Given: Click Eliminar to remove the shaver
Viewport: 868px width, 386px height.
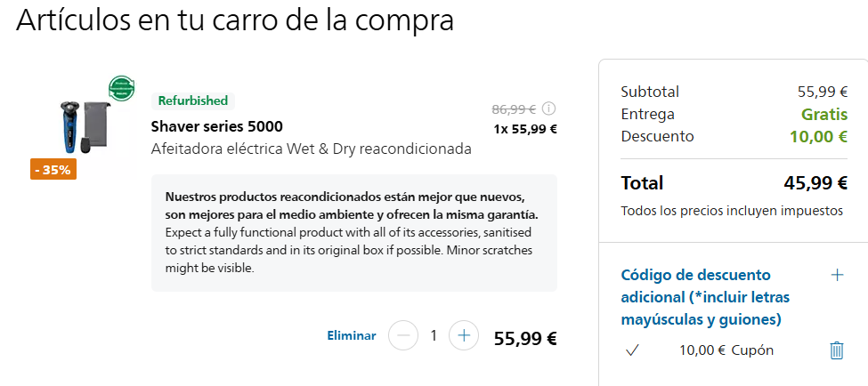Looking at the screenshot, I should click(x=352, y=336).
